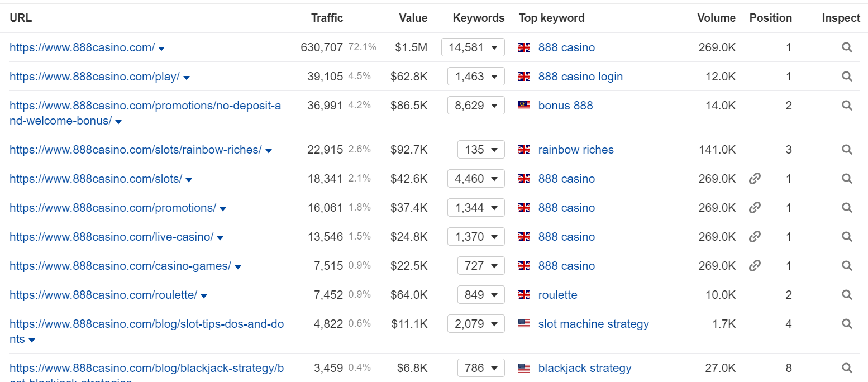The width and height of the screenshot is (868, 382).
Task: Inspect the /live-casino/ row
Action: [847, 237]
